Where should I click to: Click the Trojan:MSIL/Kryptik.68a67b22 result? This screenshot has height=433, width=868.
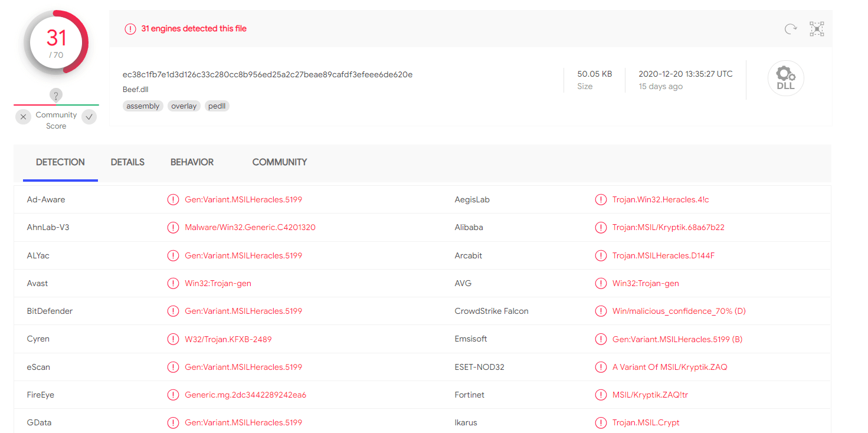[669, 227]
